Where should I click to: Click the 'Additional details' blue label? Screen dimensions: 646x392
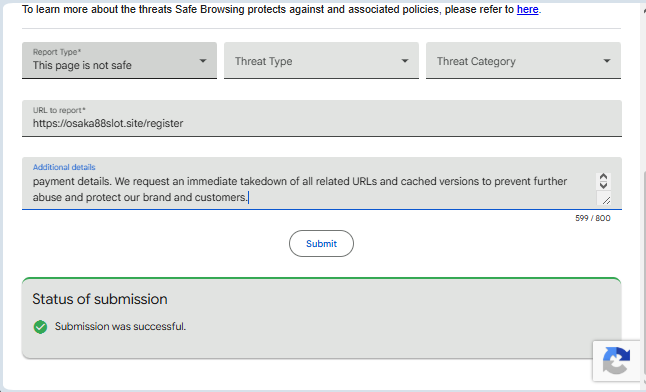click(64, 167)
